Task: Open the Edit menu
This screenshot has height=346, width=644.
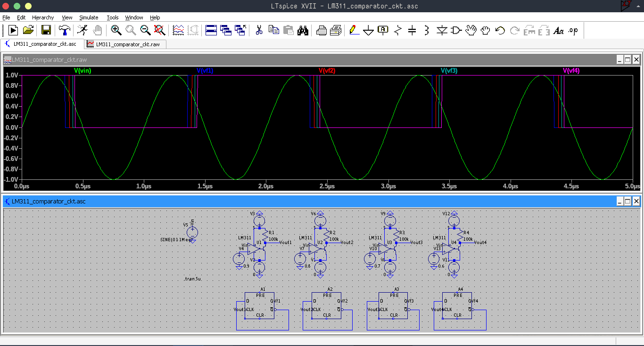Action: tap(21, 17)
